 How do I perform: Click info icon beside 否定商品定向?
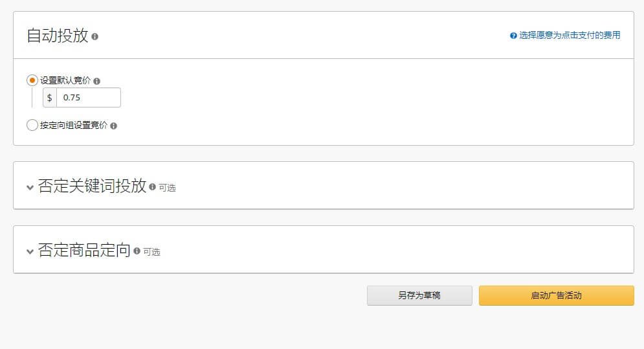click(x=137, y=251)
